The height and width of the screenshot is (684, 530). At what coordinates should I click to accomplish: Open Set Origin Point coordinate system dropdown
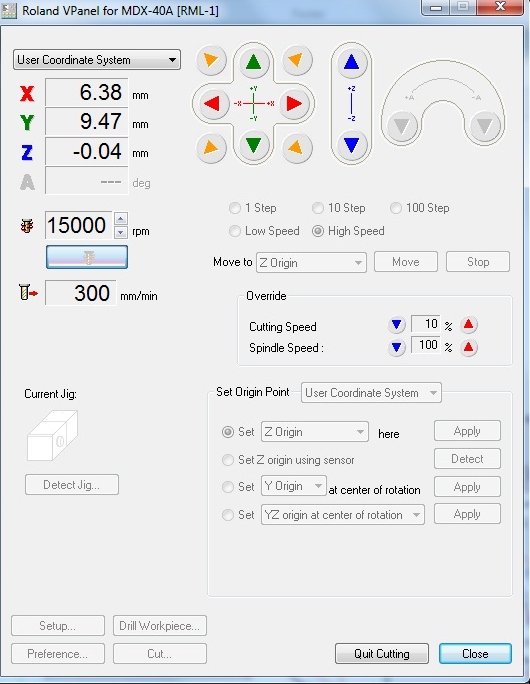coord(371,393)
